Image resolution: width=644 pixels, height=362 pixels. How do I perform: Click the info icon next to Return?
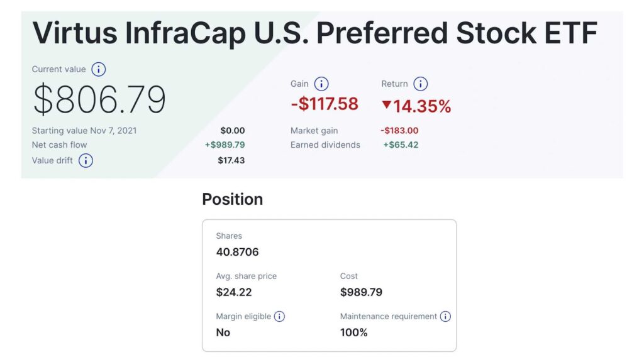(x=421, y=84)
